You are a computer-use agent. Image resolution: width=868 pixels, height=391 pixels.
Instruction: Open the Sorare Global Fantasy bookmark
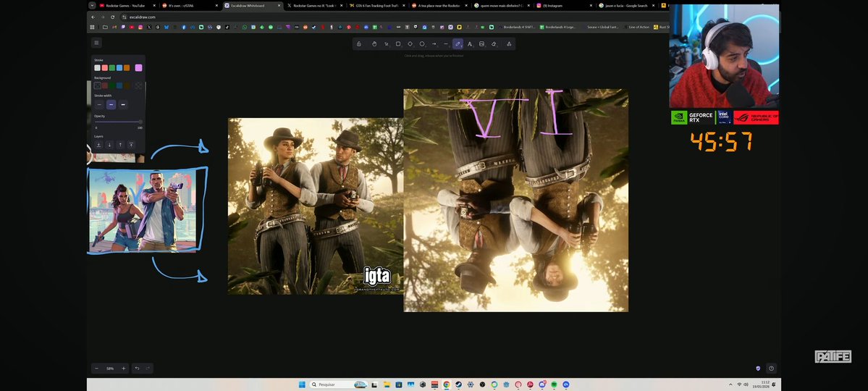601,27
